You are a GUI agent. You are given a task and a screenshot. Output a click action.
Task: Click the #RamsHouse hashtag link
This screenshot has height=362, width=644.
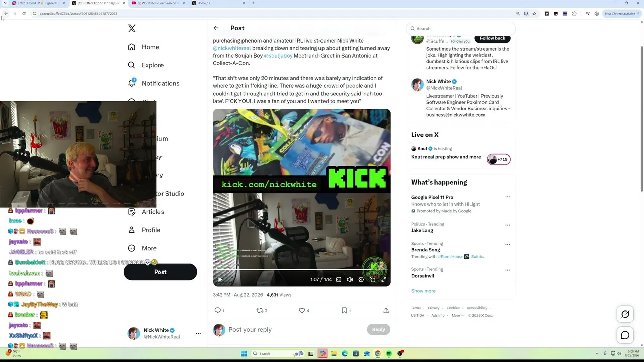[x=450, y=257]
